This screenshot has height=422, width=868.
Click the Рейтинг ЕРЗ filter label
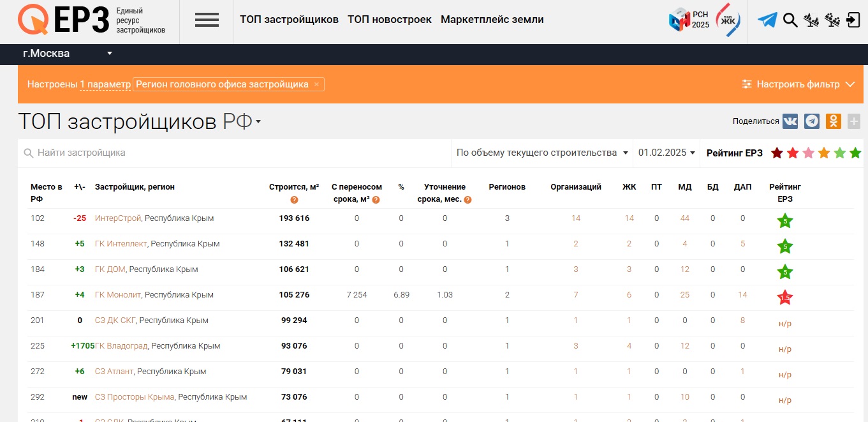point(735,153)
